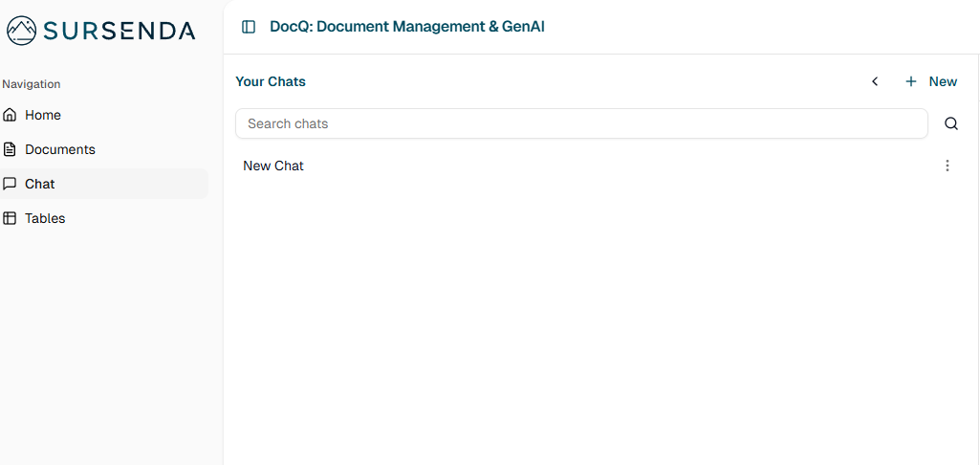Click the Chat speech bubble icon
The width and height of the screenshot is (980, 465).
pyautogui.click(x=10, y=184)
